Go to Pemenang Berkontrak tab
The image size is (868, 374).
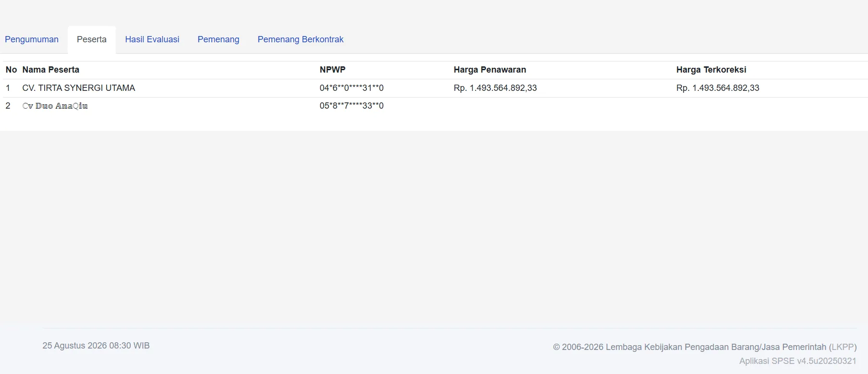[x=301, y=39]
